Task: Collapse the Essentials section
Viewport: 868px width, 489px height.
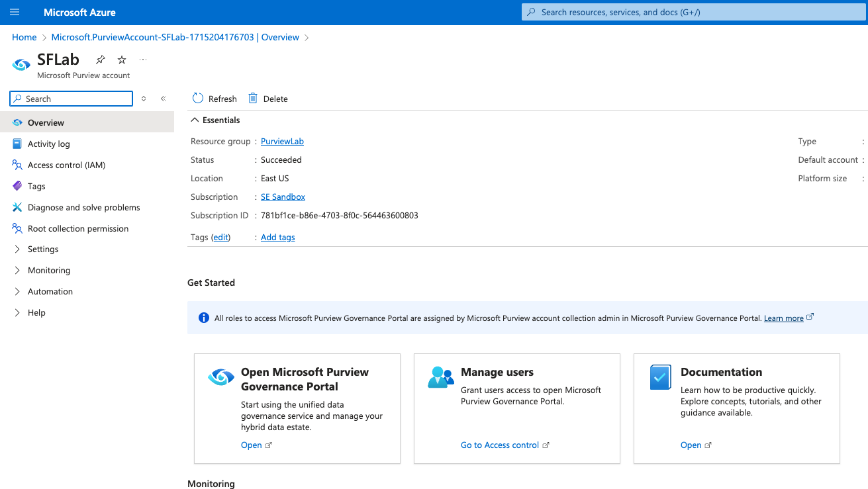Action: 195,120
